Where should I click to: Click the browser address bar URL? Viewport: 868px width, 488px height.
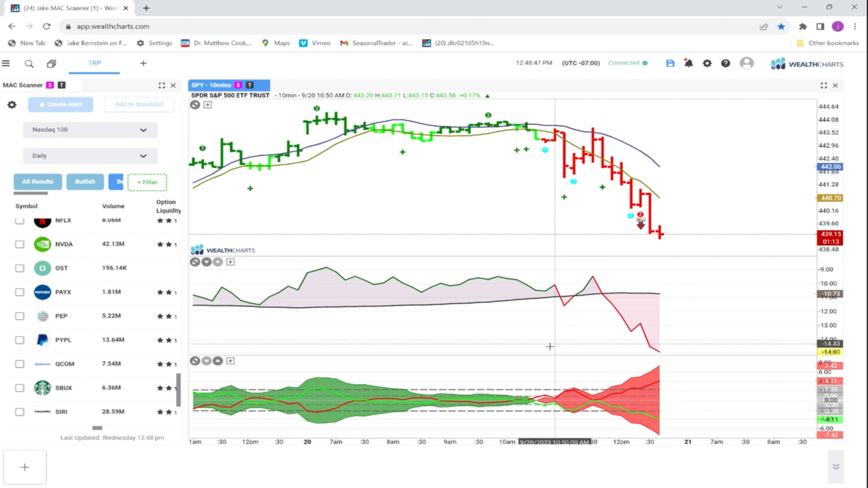113,27
